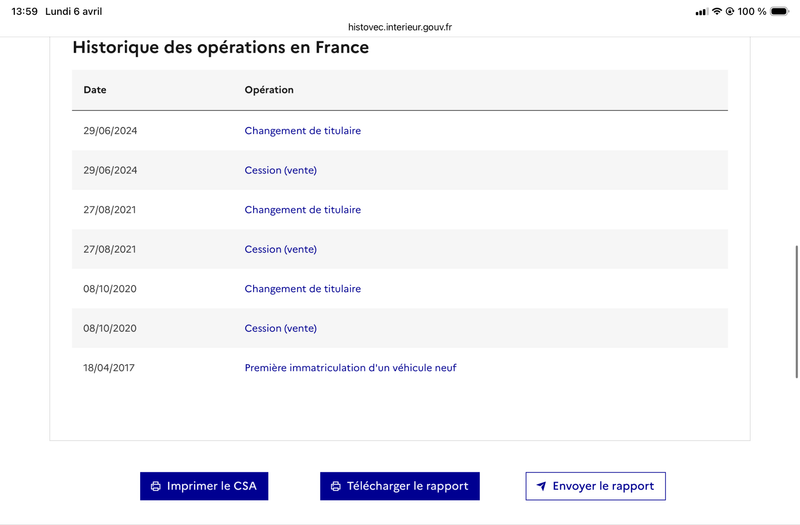
Task: Click the Opération column header
Action: 269,90
